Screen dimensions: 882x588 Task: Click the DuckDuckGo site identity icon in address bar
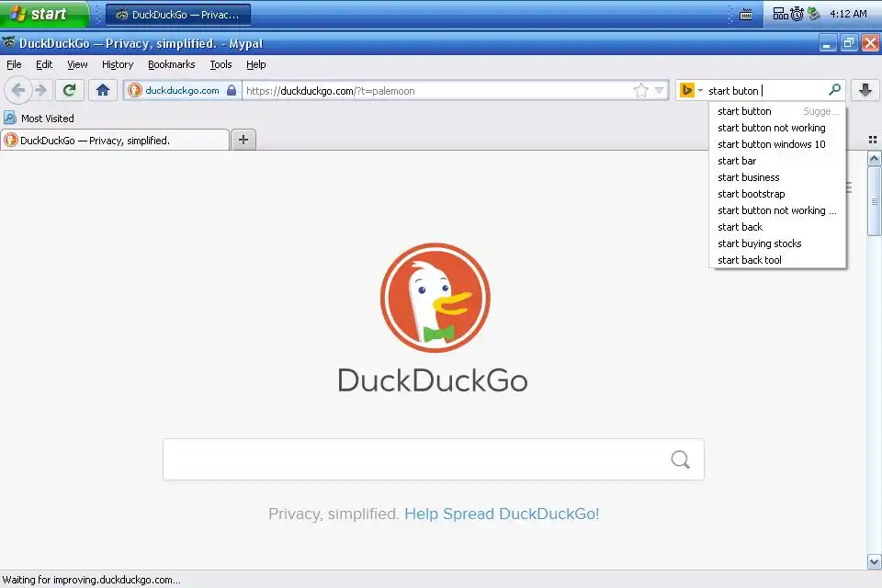134,90
